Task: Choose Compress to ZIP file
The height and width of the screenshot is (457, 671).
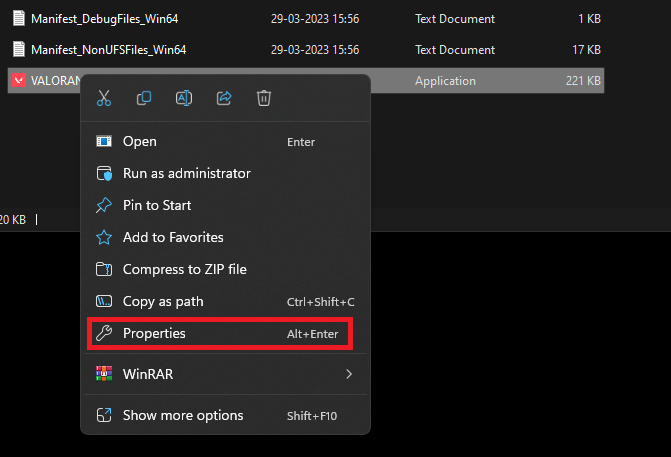Action: click(x=184, y=269)
